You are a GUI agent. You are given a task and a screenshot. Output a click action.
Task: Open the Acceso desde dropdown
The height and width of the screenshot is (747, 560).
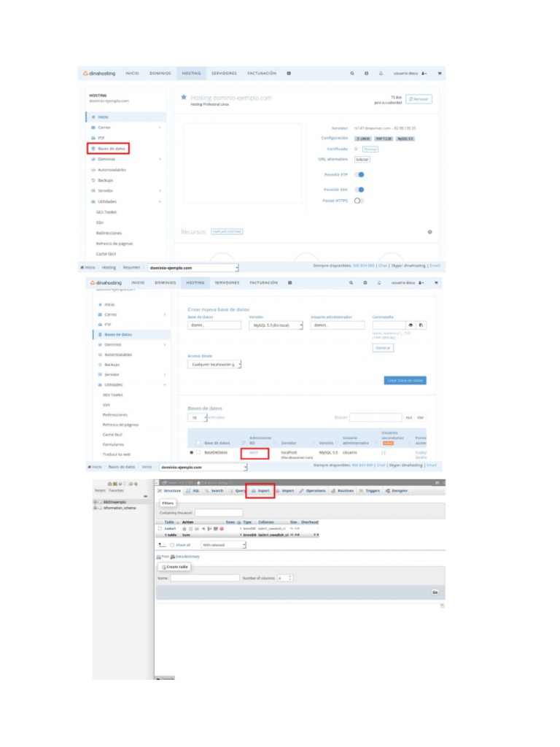tap(214, 365)
